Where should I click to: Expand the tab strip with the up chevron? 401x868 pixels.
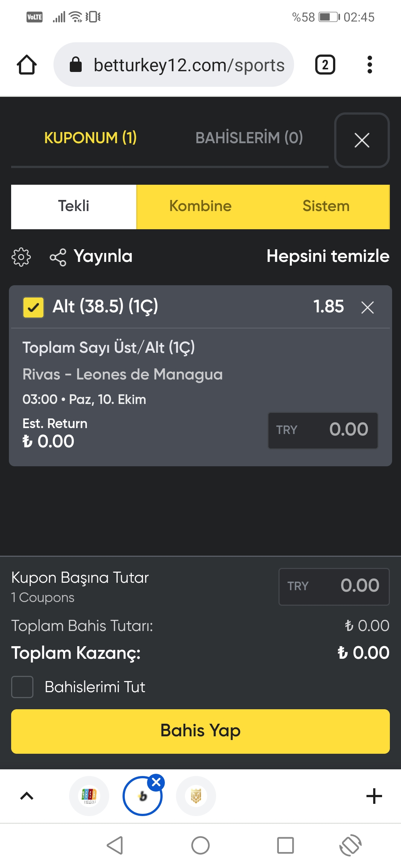[x=27, y=796]
